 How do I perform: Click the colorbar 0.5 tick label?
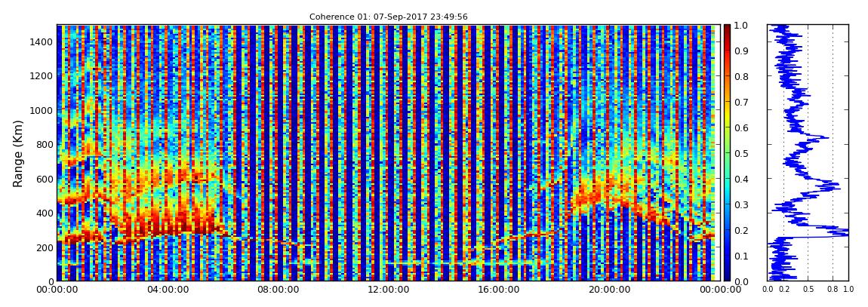click(743, 153)
